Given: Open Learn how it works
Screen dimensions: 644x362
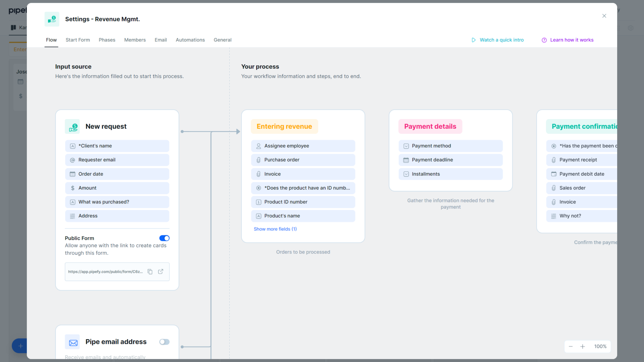Looking at the screenshot, I should [572, 40].
